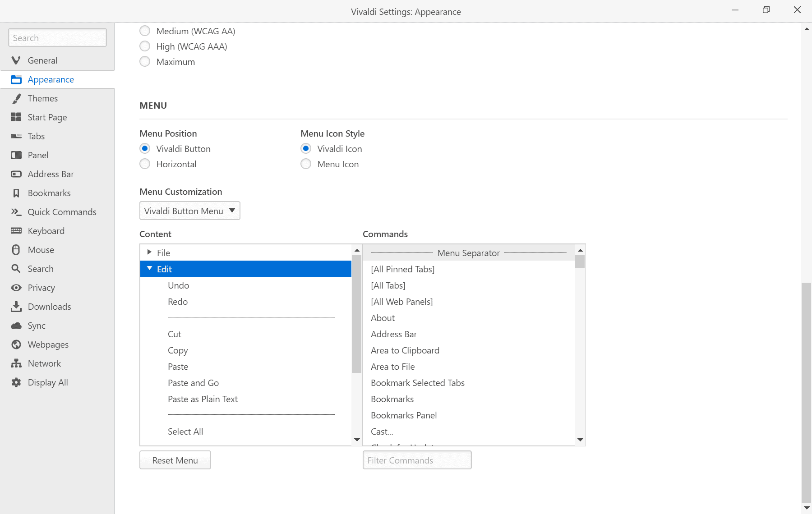The height and width of the screenshot is (514, 812).
Task: Click the Downloads arrow icon
Action: click(16, 307)
